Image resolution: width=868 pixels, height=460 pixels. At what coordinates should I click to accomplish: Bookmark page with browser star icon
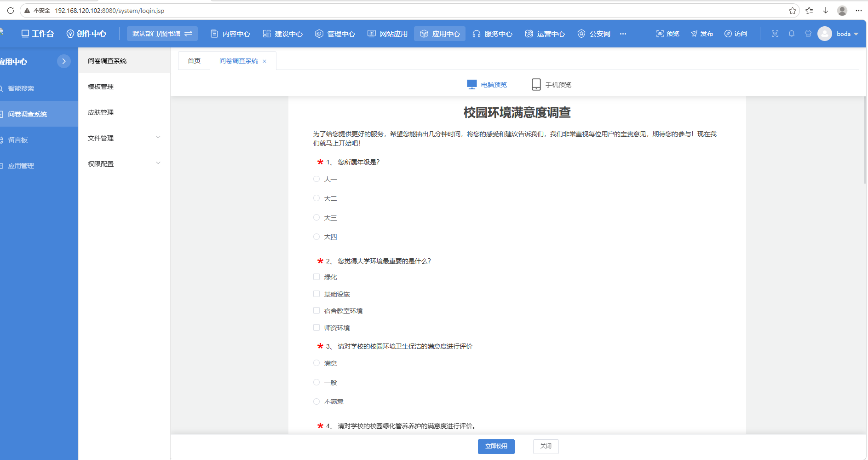coord(793,11)
